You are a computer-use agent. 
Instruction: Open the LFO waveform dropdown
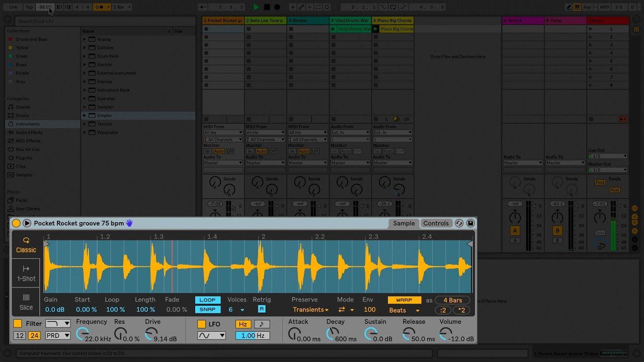(x=211, y=335)
